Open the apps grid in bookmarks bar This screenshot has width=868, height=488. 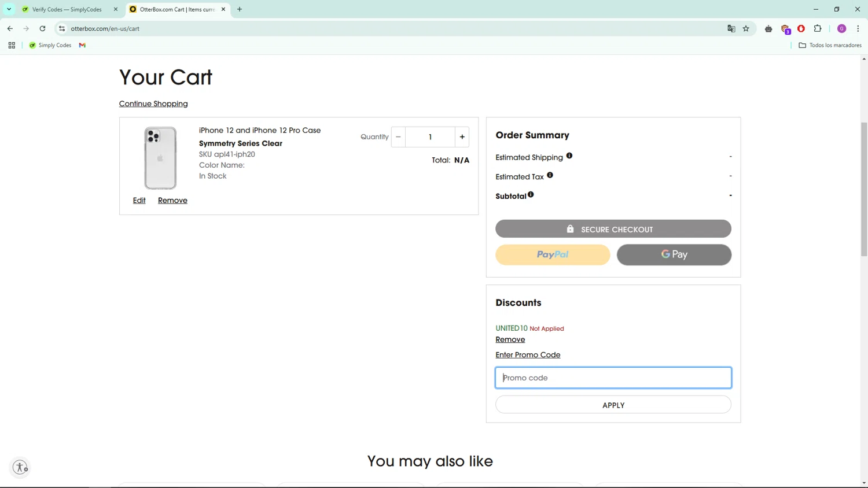point(12,45)
